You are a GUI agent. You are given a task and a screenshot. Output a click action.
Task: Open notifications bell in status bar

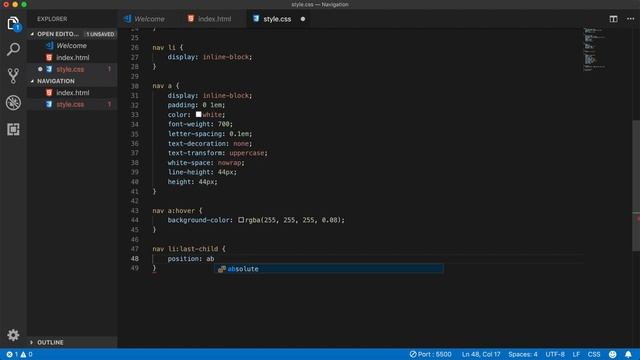click(x=628, y=354)
